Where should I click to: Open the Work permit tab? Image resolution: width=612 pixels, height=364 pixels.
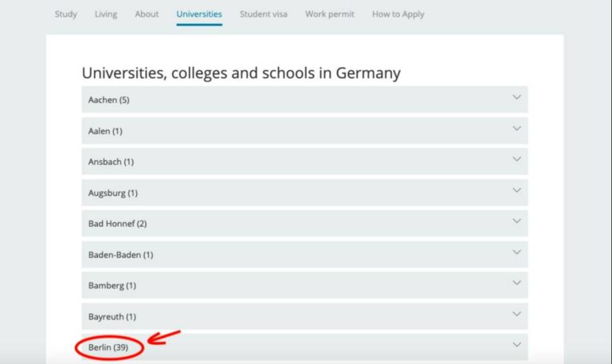(x=330, y=14)
